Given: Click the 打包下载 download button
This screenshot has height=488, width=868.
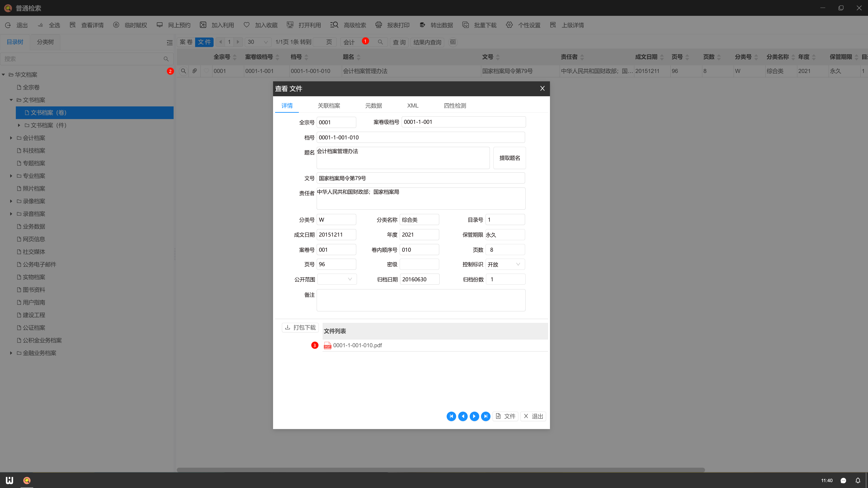Looking at the screenshot, I should pos(300,327).
